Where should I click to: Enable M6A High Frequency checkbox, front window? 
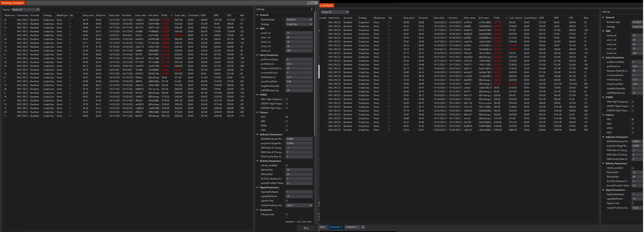pyautogui.click(x=287, y=99)
